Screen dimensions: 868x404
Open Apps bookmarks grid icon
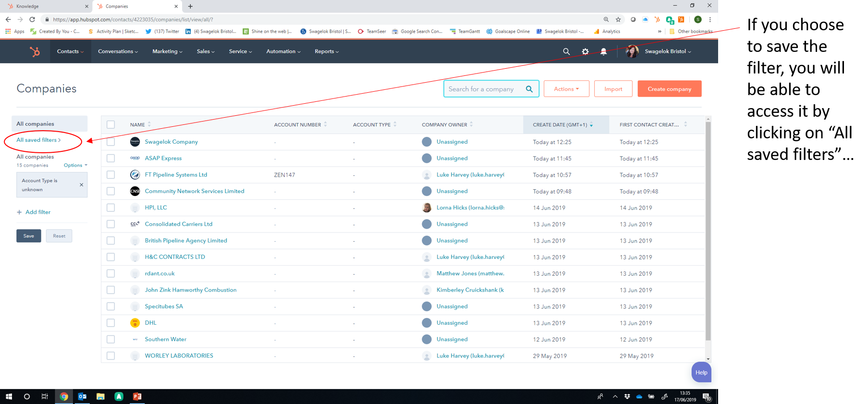coord(8,31)
